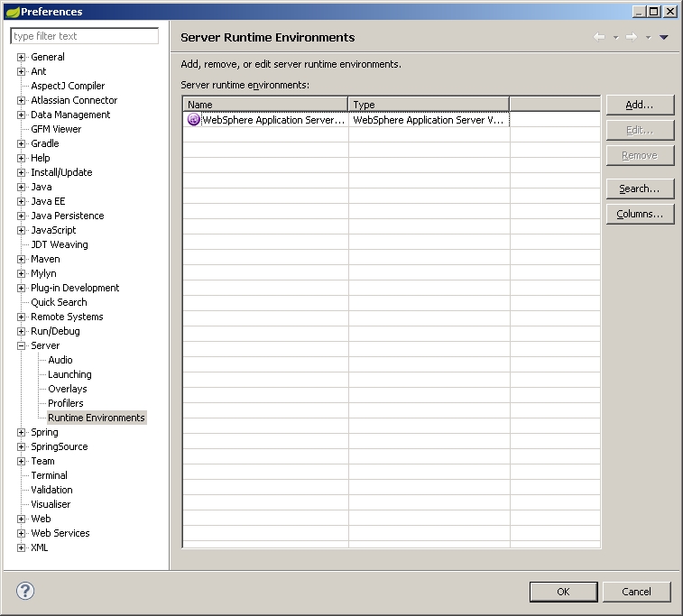The image size is (683, 616).
Task: Select Validation preference page
Action: click(x=51, y=490)
